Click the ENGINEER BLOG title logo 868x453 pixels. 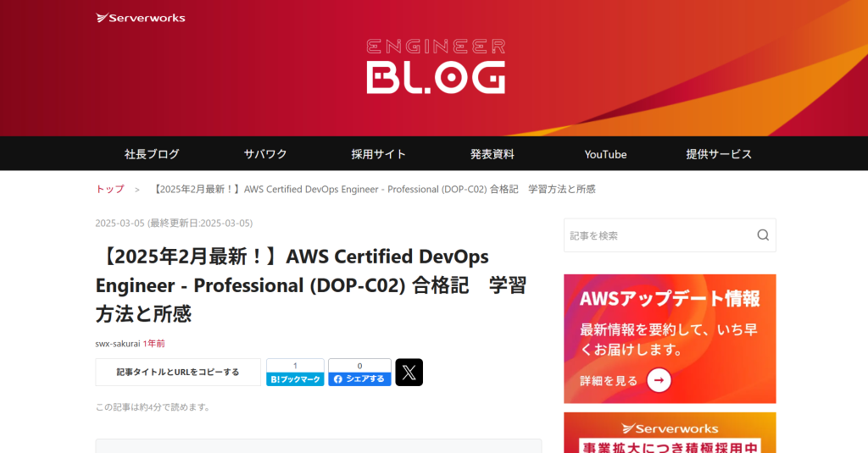(x=436, y=66)
